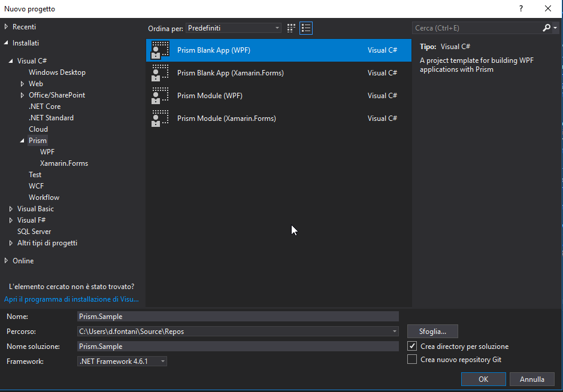
Task: Select the Prism Blank App (WPF) template icon
Action: (x=160, y=50)
